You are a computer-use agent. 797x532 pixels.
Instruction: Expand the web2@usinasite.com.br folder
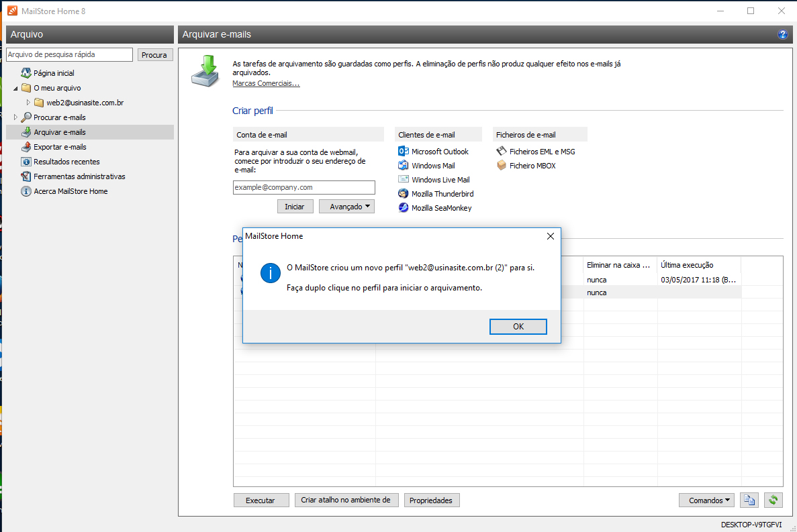point(28,103)
